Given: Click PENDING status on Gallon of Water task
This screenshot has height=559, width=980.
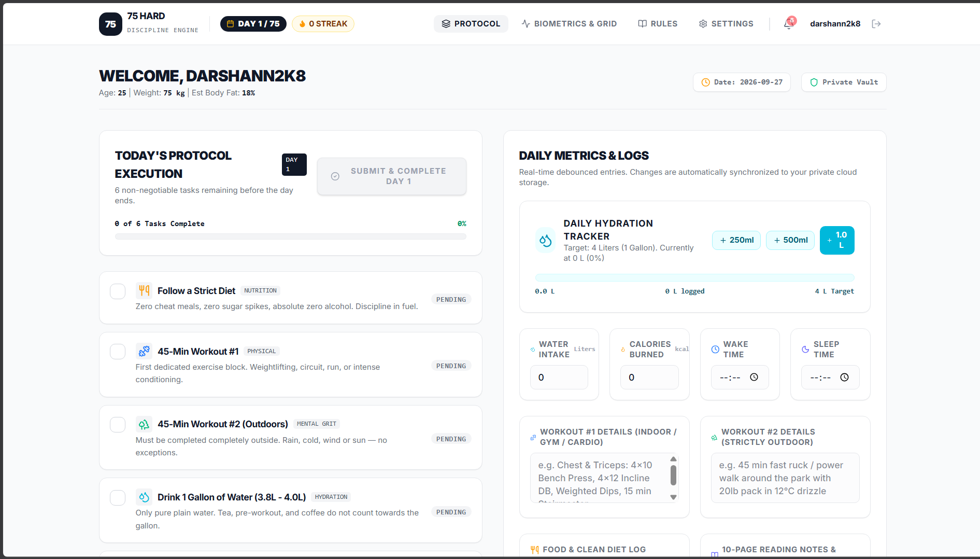Looking at the screenshot, I should click(x=451, y=512).
